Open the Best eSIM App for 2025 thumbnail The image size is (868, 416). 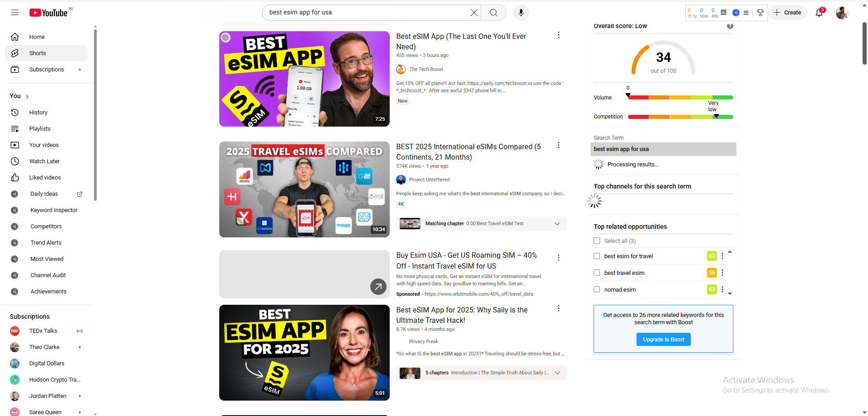point(304,353)
